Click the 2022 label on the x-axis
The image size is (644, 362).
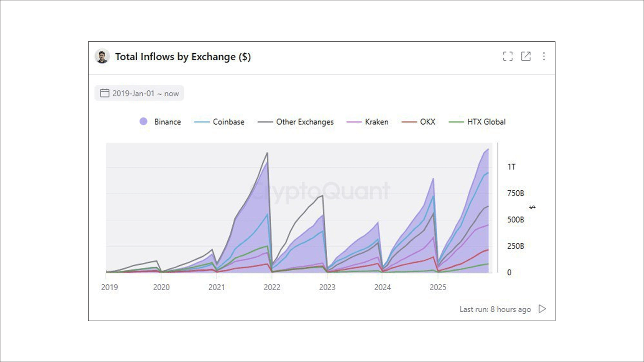272,287
